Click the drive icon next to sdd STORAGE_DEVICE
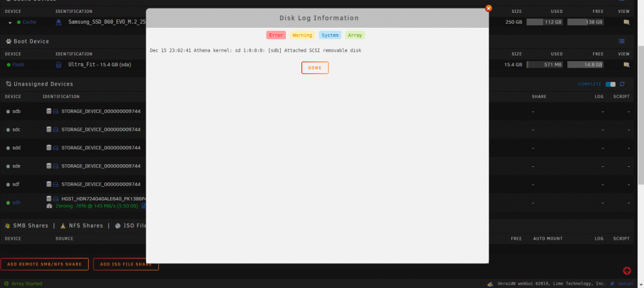 click(x=56, y=148)
